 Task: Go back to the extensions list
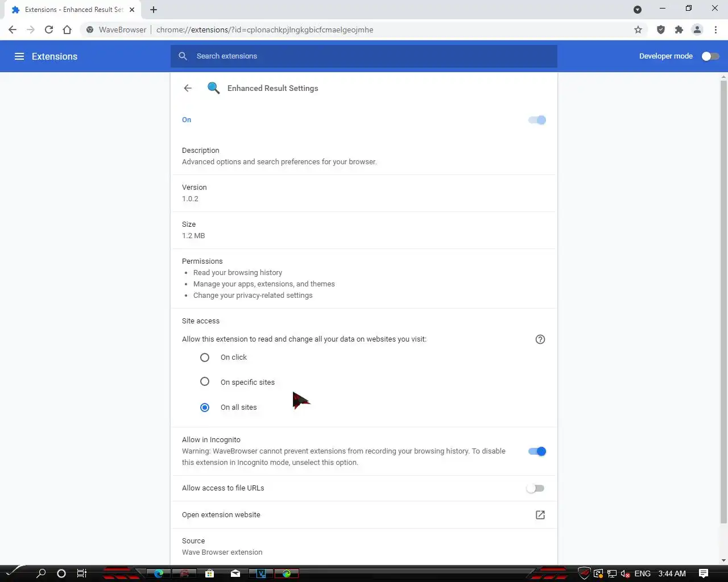[188, 88]
